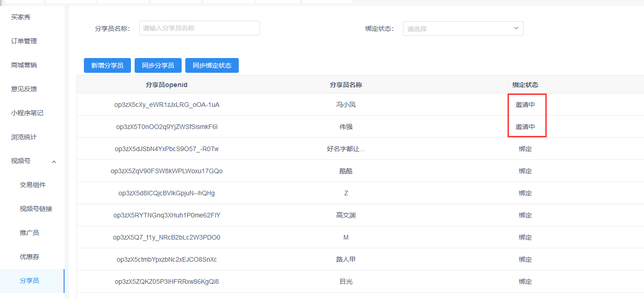
Task: Click the name 目光
Action: coord(346,281)
